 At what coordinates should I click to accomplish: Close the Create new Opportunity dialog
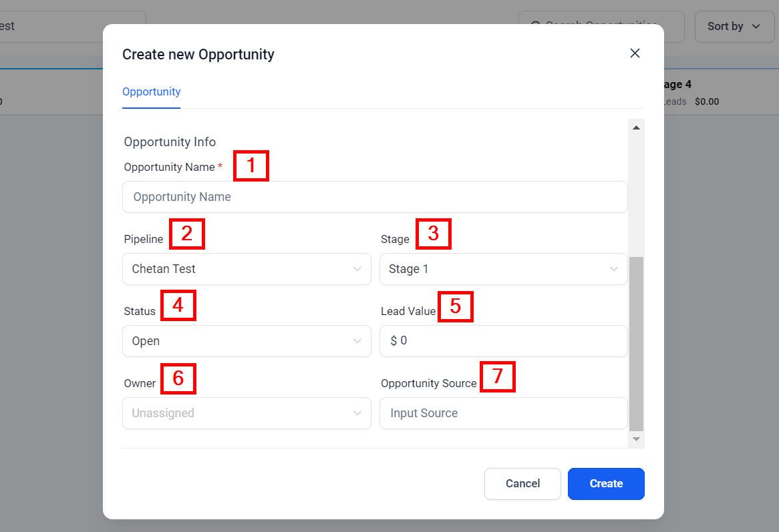[635, 53]
